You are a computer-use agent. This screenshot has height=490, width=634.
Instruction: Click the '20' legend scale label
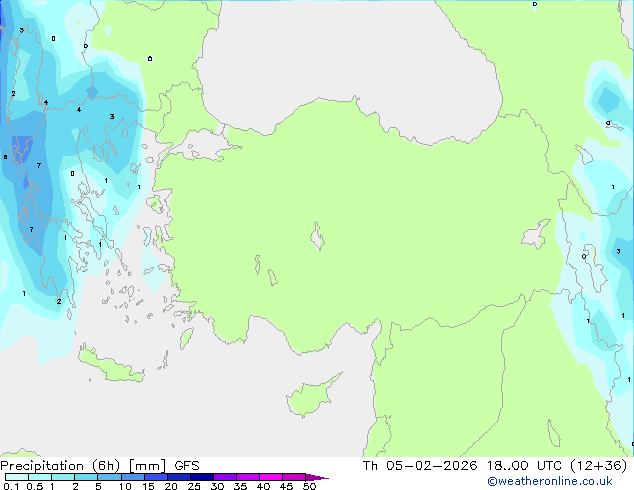(x=171, y=486)
